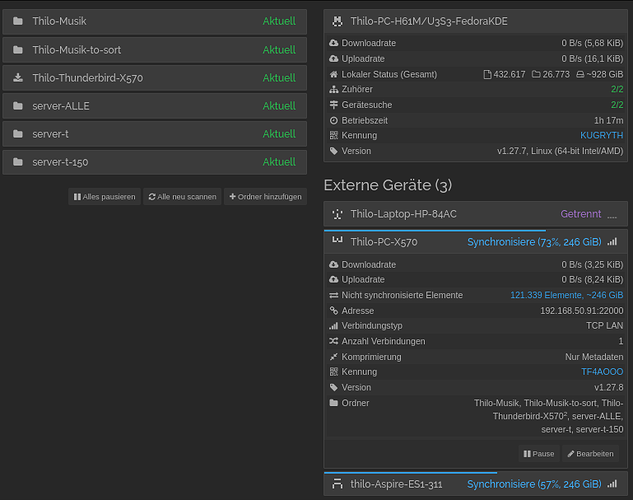Click the identicon of thilo-Aspire-ES1-311
Image resolution: width=633 pixels, height=500 pixels.
pos(337,483)
